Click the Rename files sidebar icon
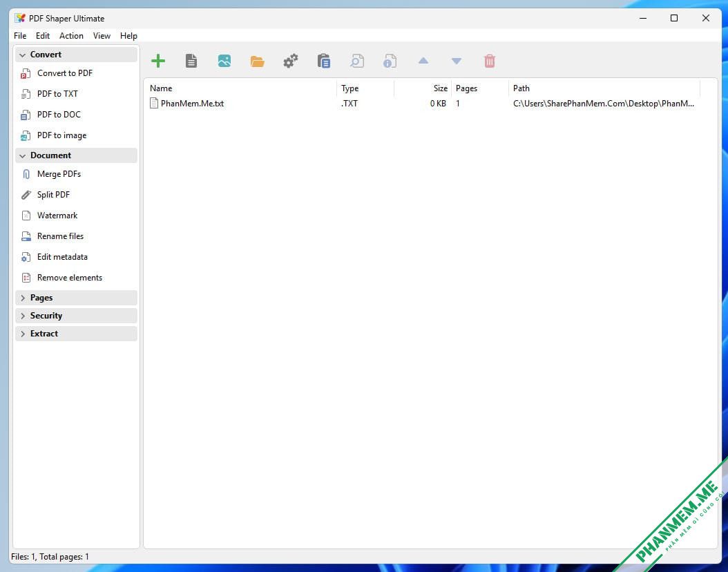The image size is (728, 572). tap(26, 236)
